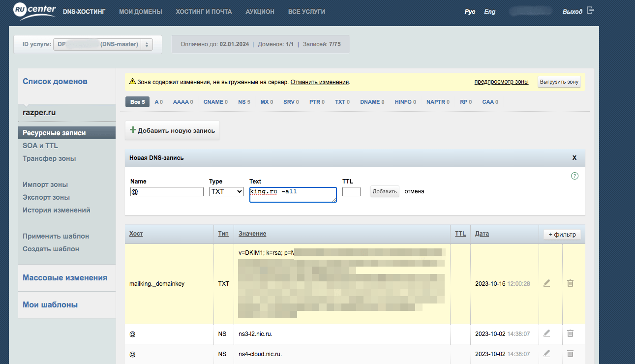Switch language to Рус
Image resolution: width=635 pixels, height=364 pixels.
tap(470, 12)
